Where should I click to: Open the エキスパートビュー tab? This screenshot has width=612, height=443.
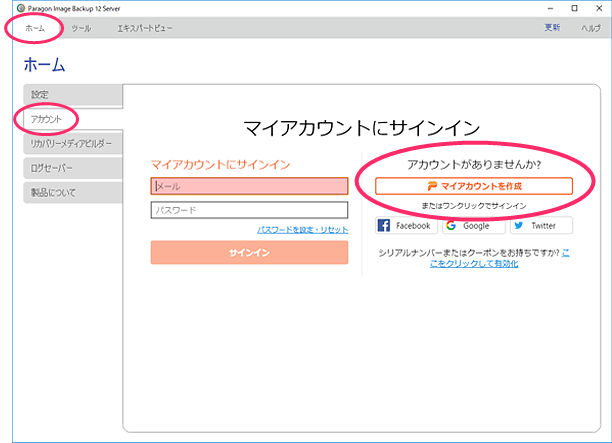(145, 28)
